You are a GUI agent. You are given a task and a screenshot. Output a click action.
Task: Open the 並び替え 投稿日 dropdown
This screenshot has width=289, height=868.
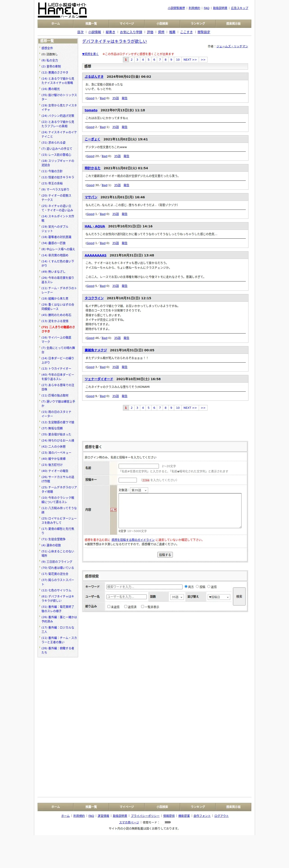tap(219, 597)
